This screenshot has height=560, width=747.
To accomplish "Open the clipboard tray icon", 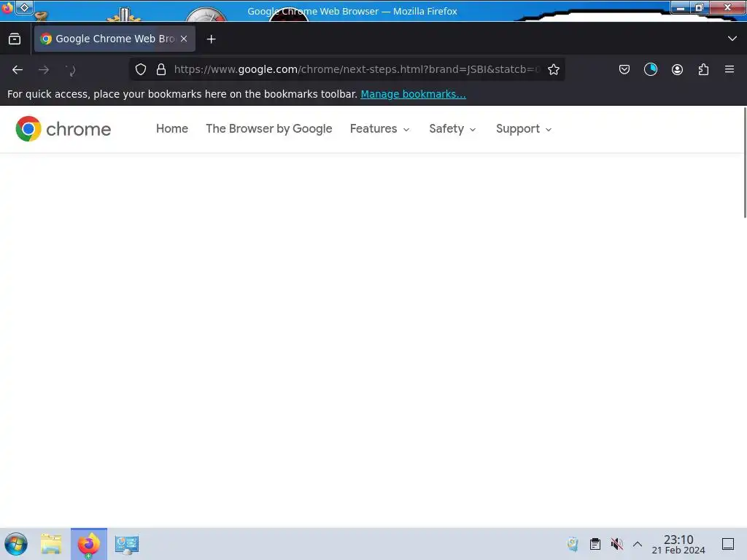I will point(595,544).
